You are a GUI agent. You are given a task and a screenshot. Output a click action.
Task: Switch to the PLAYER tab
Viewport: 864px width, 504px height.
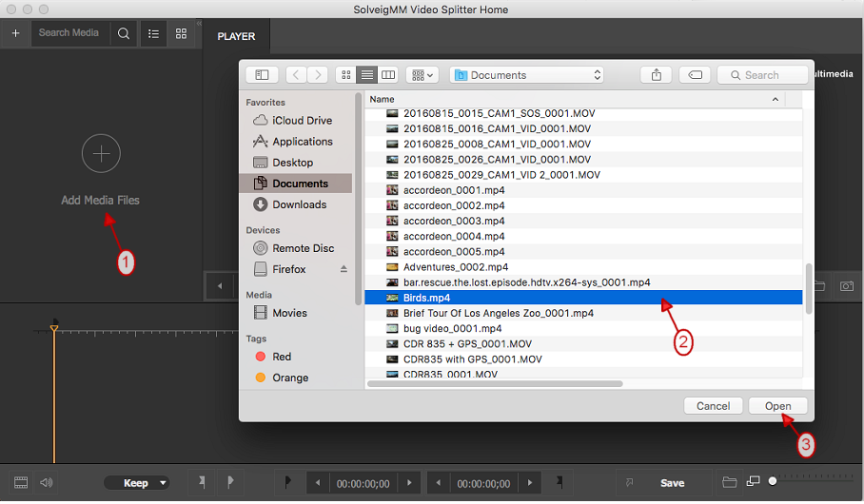[x=236, y=36]
